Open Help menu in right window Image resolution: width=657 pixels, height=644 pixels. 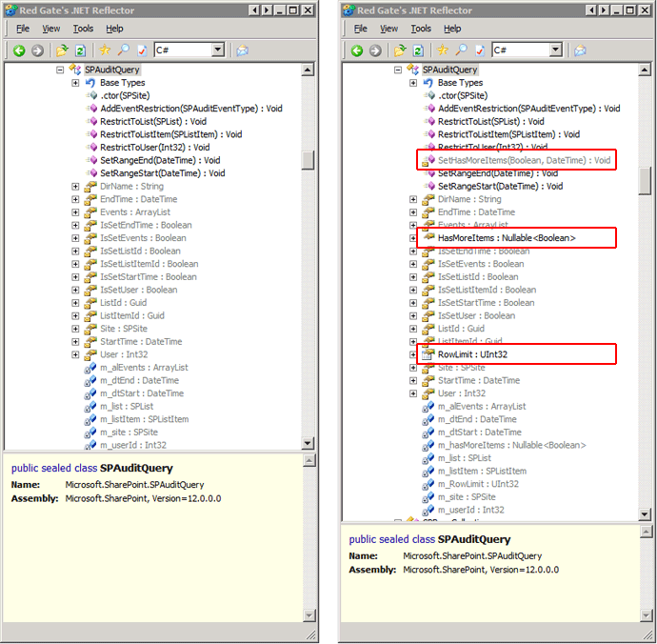[x=452, y=29]
